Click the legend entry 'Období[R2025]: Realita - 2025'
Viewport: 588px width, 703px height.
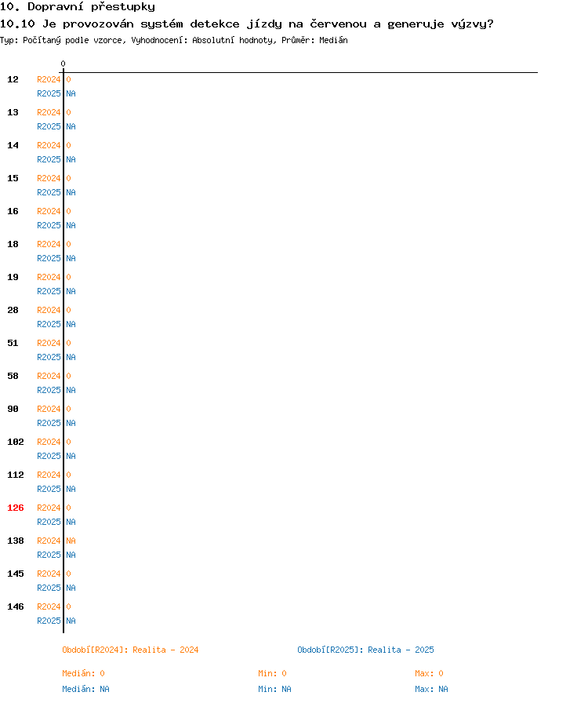(x=365, y=650)
